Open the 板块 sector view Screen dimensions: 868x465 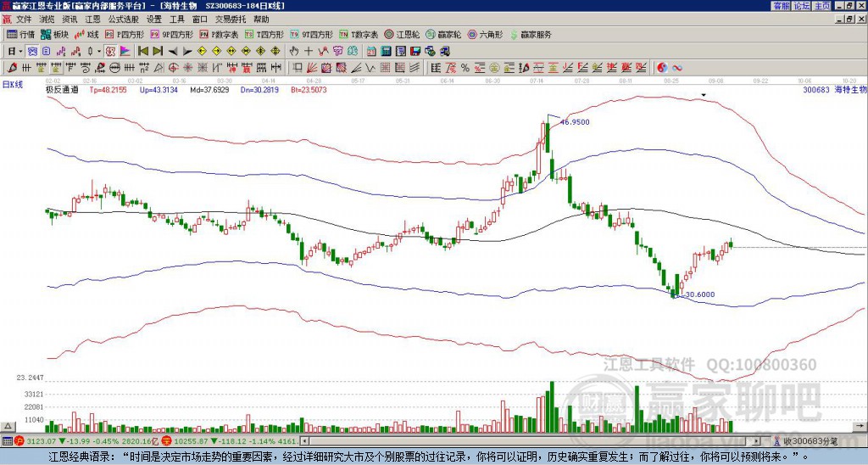pos(55,34)
